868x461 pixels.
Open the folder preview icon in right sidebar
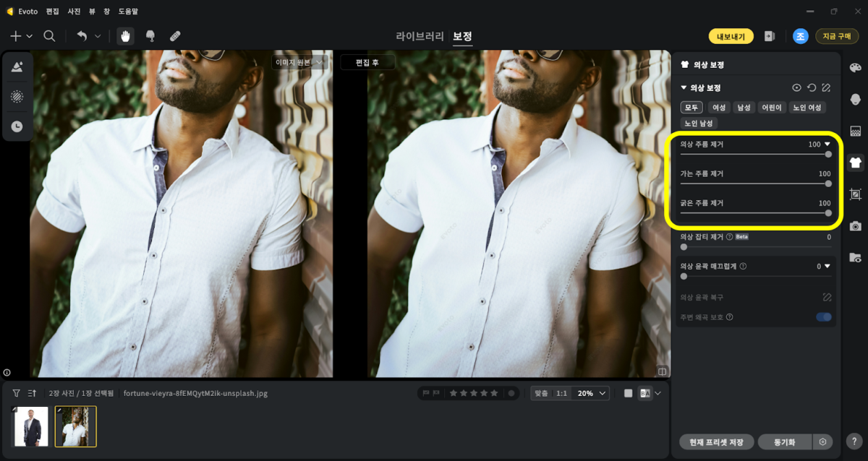click(855, 257)
